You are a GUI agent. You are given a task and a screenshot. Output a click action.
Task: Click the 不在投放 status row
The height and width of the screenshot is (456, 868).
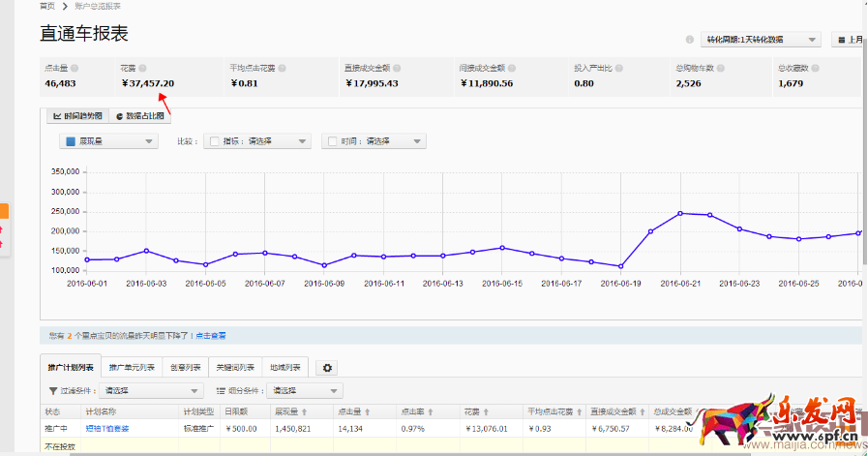click(x=60, y=446)
